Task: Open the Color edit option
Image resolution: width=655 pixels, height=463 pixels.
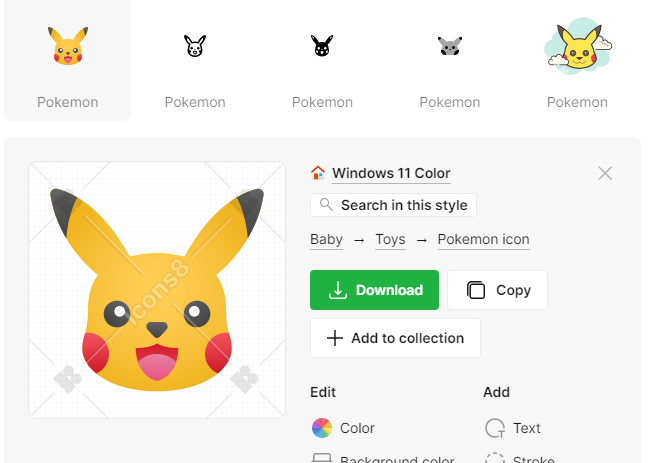Action: pos(343,428)
